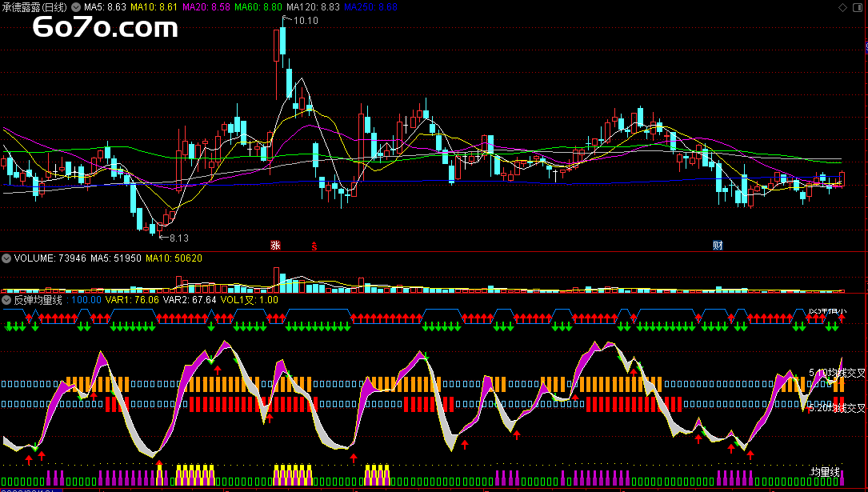Click the VAR2: 67.64 value
The width and height of the screenshot is (868, 492).
[x=190, y=300]
